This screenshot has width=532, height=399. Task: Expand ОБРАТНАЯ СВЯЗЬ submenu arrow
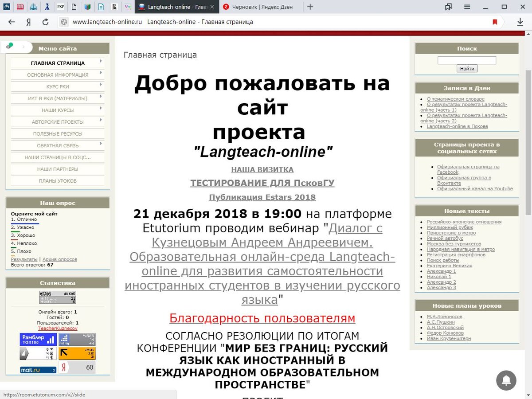tap(101, 143)
